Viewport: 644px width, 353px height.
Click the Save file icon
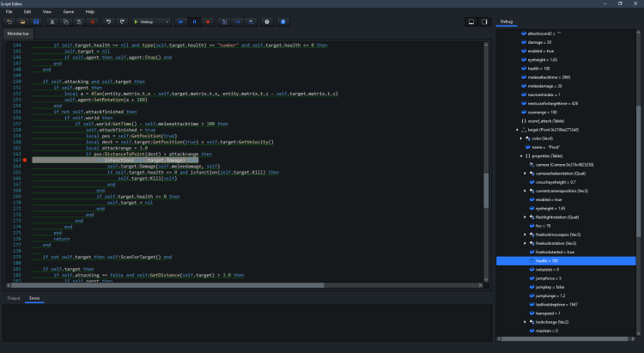click(x=35, y=21)
